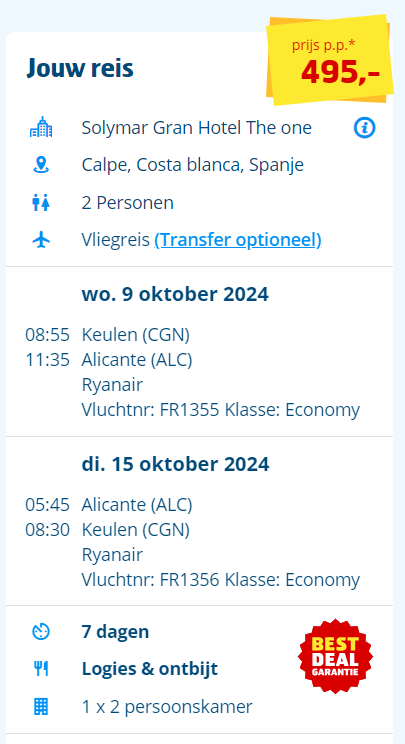Click the map location pin icon

point(41,165)
